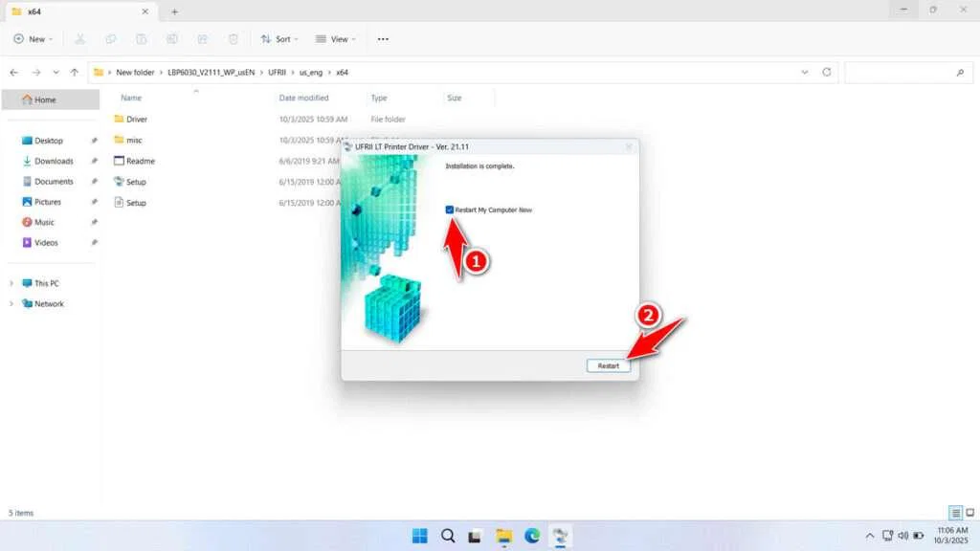
Task: Open the View dropdown
Action: coord(336,39)
